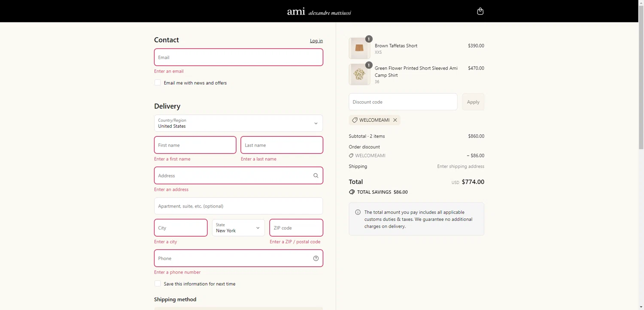This screenshot has height=310, width=644.
Task: Focus the Discount code field
Action: coord(403,102)
